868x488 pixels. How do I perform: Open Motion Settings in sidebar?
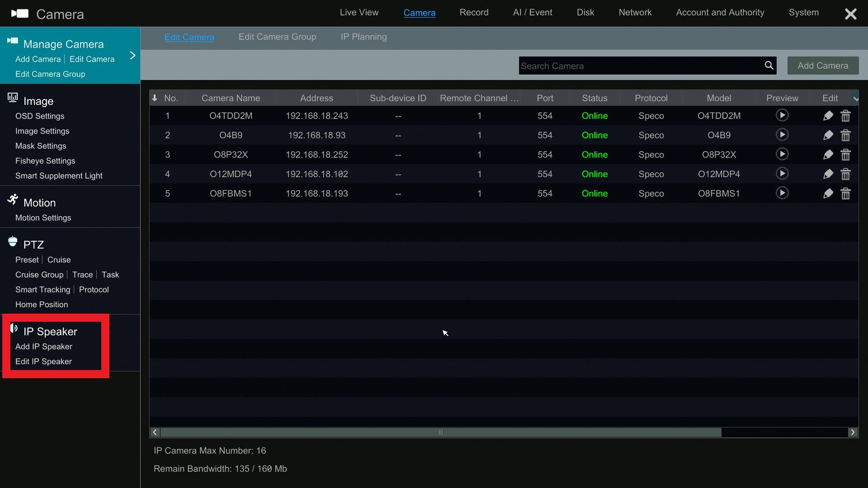click(43, 218)
